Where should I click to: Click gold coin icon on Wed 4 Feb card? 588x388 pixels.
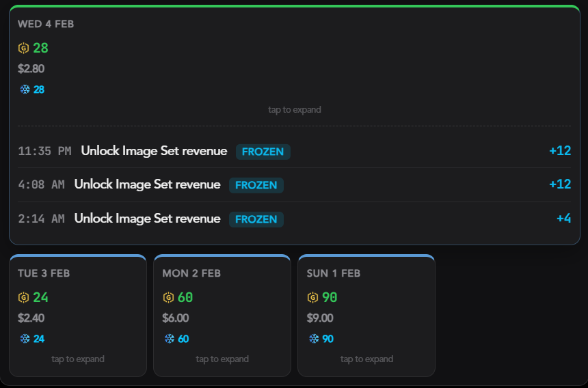point(23,48)
